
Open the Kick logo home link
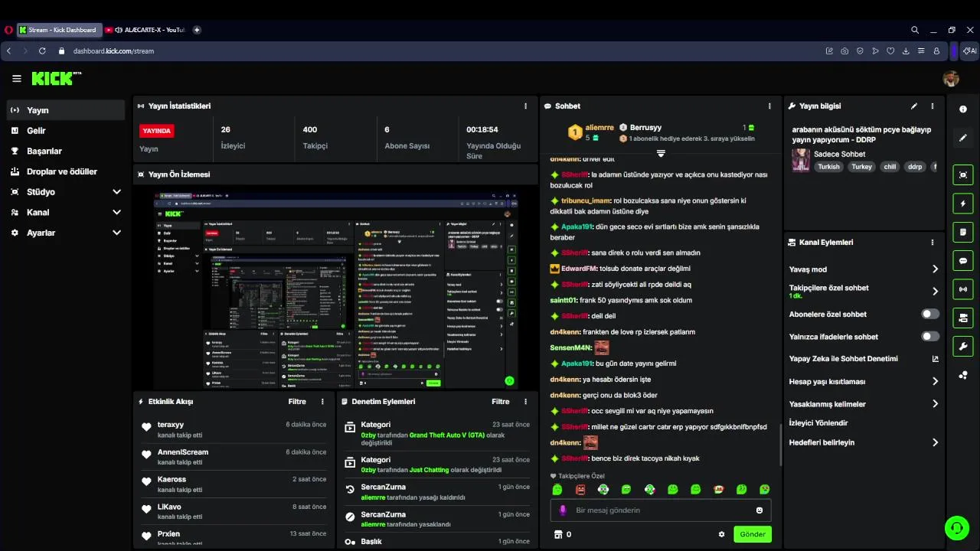pos(57,78)
